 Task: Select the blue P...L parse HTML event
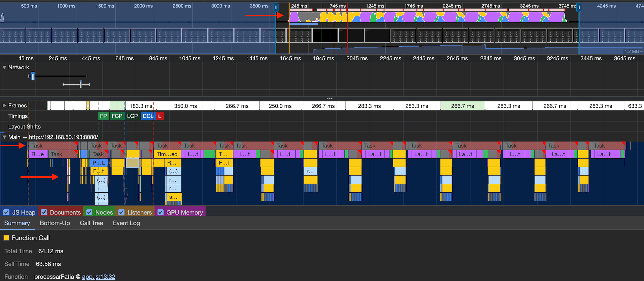(x=99, y=163)
